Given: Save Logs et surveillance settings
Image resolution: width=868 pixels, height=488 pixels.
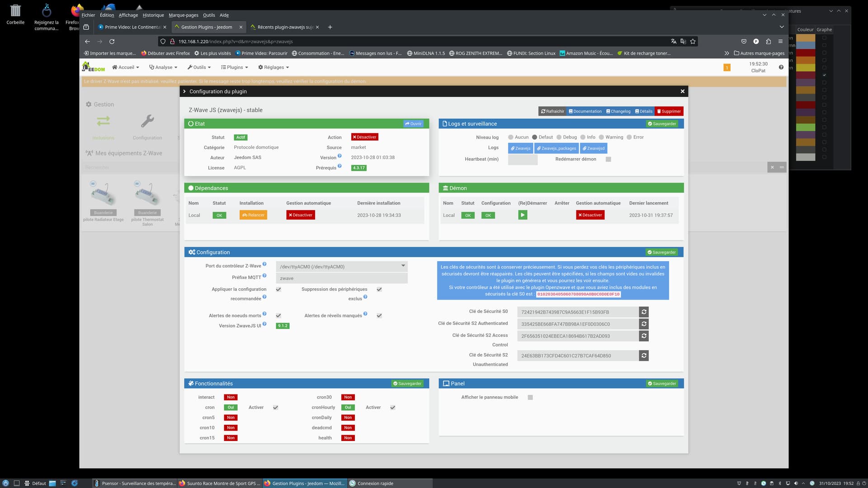Looking at the screenshot, I should [x=662, y=124].
